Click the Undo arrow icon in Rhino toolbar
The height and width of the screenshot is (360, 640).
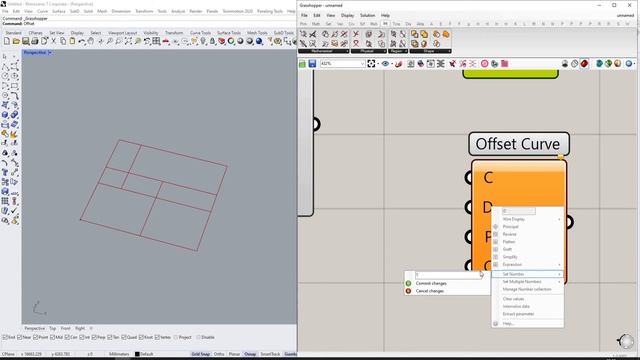click(82, 41)
